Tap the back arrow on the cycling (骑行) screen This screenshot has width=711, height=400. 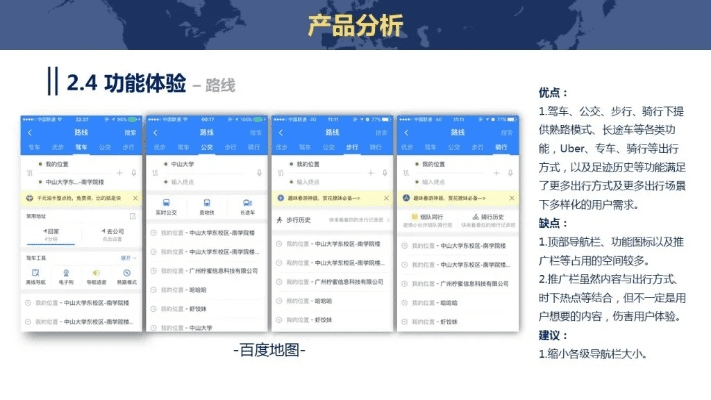click(x=406, y=133)
